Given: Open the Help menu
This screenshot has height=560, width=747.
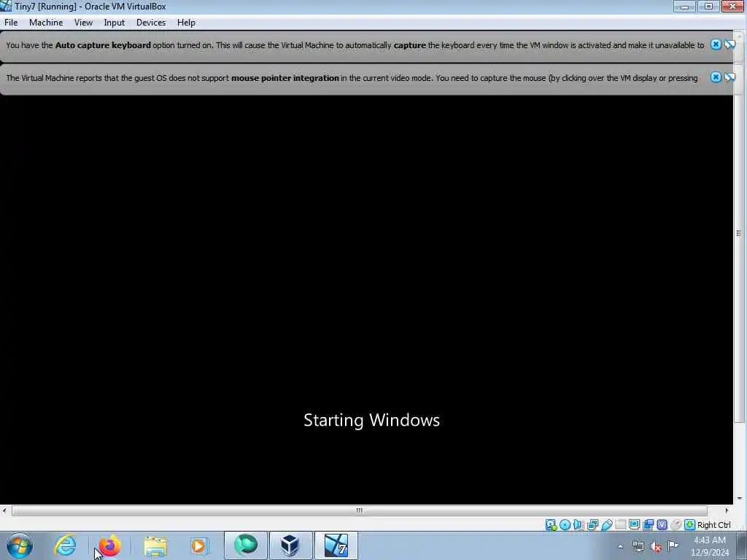Looking at the screenshot, I should coord(186,23).
